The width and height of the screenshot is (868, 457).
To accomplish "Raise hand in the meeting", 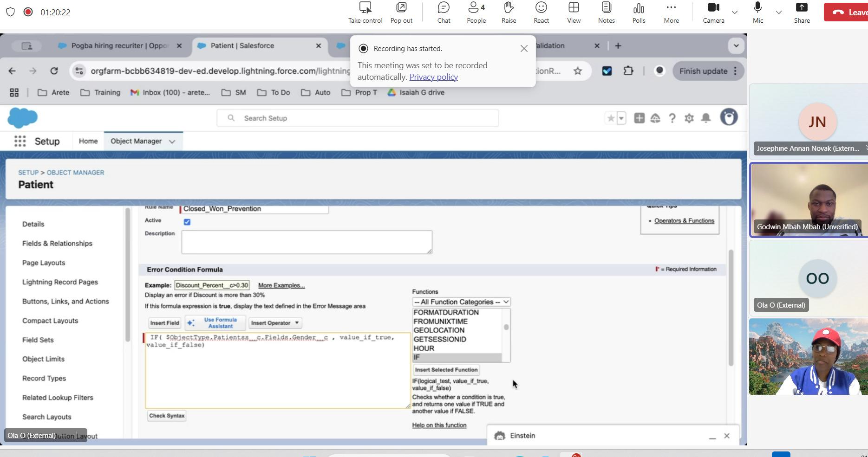I will pyautogui.click(x=509, y=12).
